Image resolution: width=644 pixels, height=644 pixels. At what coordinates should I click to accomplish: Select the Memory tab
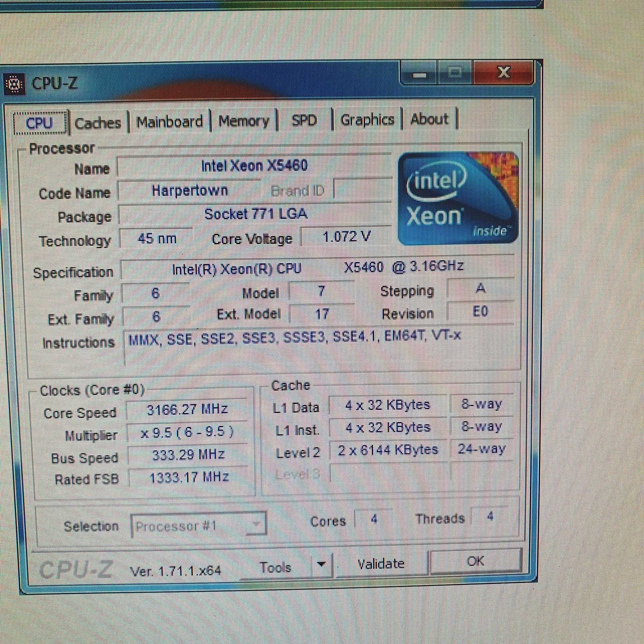point(244,121)
